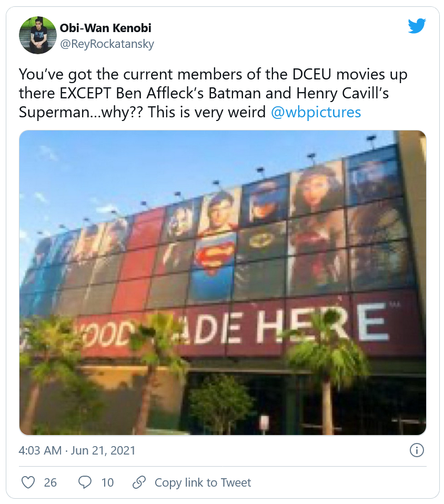
Task: Like the tweet with the heart icon
Action: click(29, 482)
